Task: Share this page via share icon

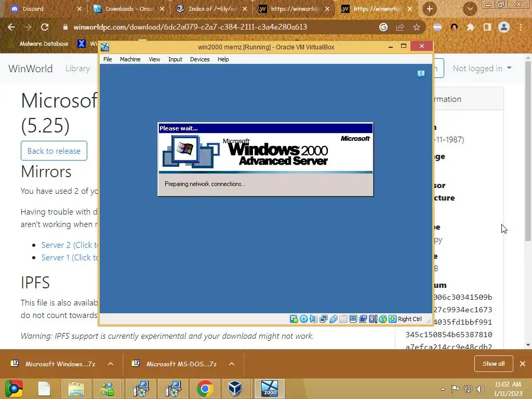Action: tap(400, 27)
